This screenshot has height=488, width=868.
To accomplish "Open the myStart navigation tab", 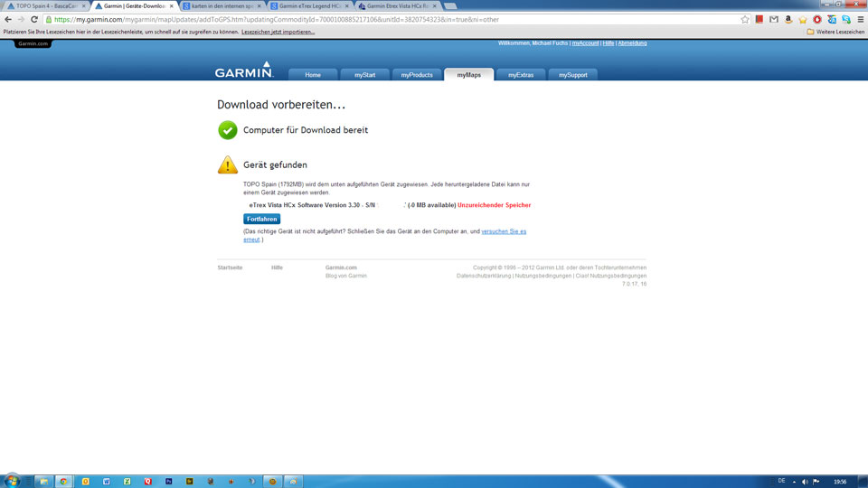I will (x=364, y=75).
